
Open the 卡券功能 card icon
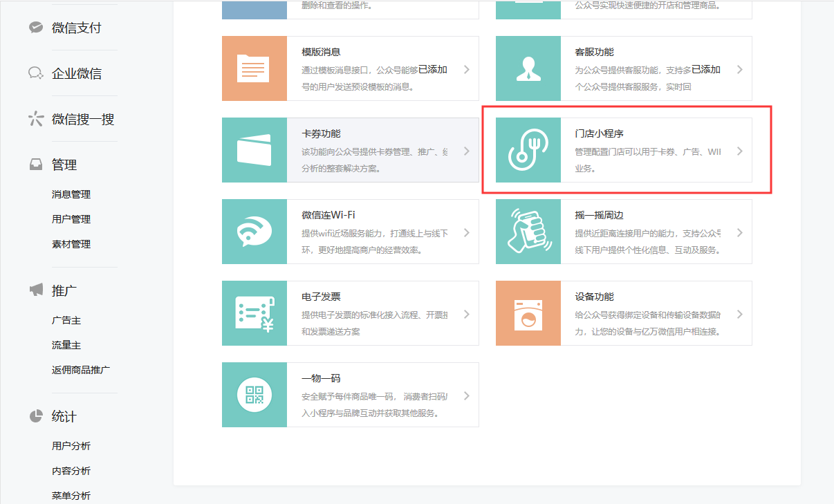click(x=254, y=150)
